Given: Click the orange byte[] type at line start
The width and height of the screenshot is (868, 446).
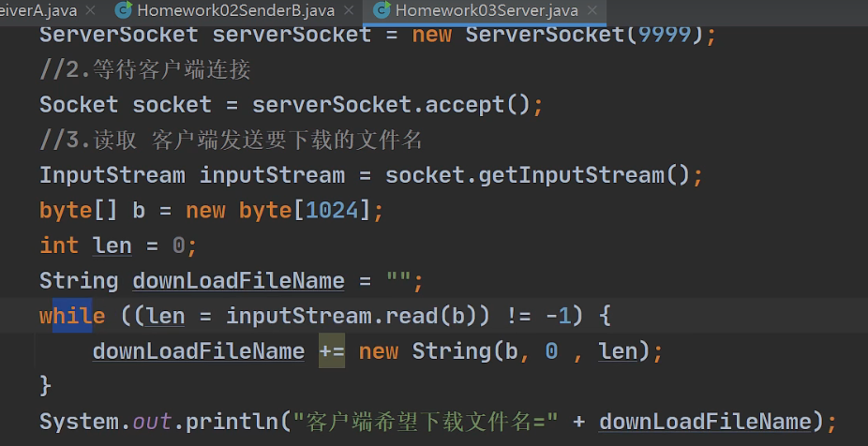Looking at the screenshot, I should click(x=78, y=211).
